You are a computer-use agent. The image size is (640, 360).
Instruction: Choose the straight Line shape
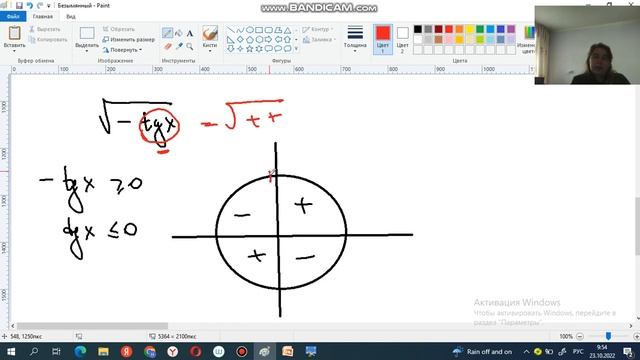[231, 30]
